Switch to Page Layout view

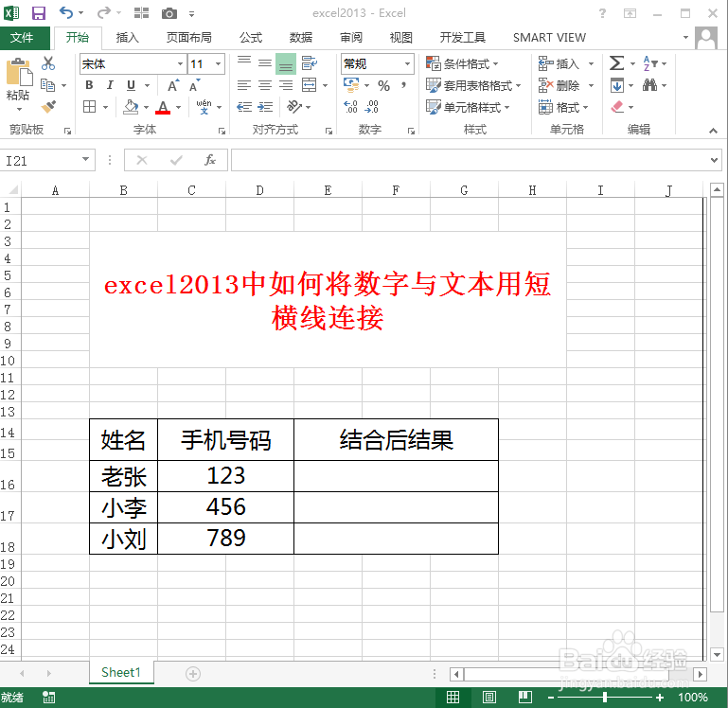pos(488,697)
